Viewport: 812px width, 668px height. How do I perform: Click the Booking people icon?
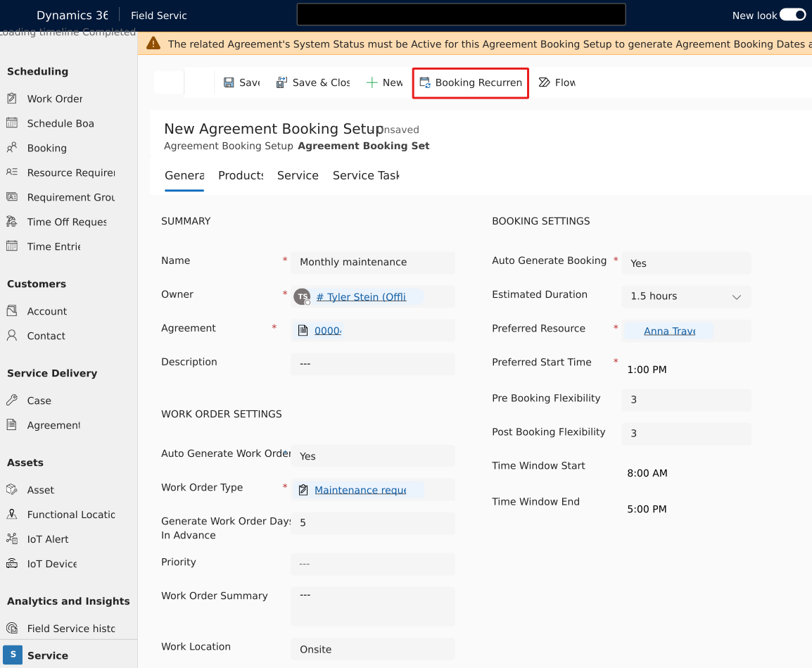pos(12,148)
